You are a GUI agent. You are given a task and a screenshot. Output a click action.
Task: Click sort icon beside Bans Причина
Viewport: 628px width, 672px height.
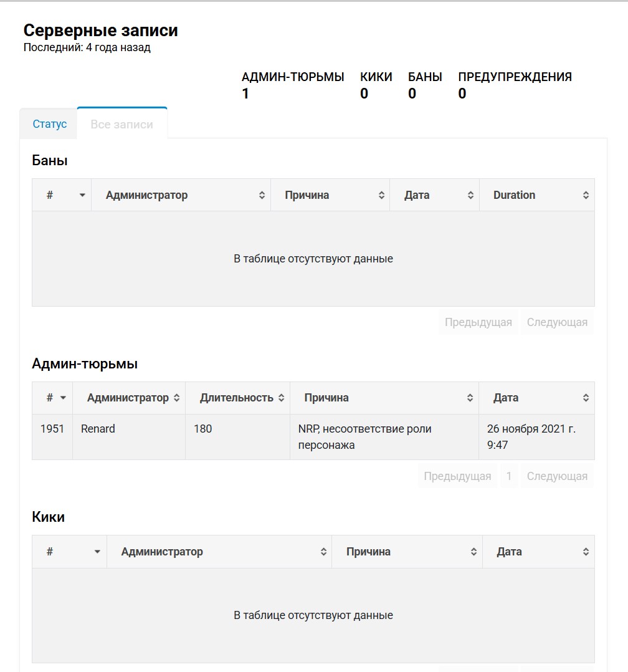tap(381, 196)
